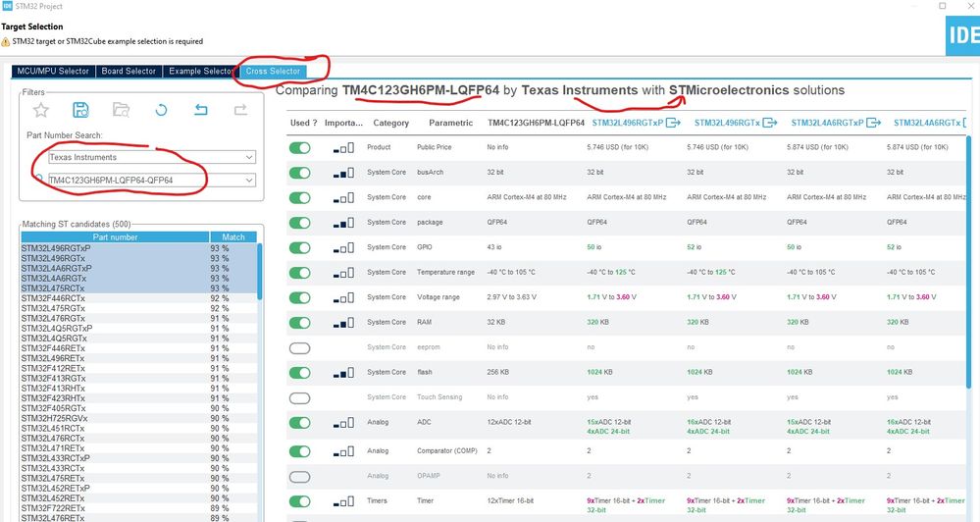Click importance bars icon in Public Price row
980x522 pixels.
343,147
